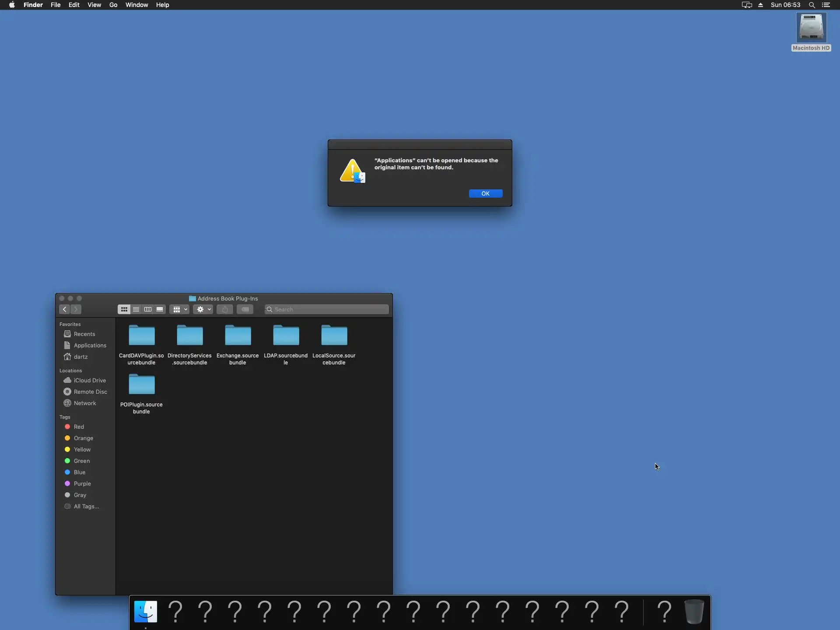
Task: Open the Go menu
Action: pos(113,5)
